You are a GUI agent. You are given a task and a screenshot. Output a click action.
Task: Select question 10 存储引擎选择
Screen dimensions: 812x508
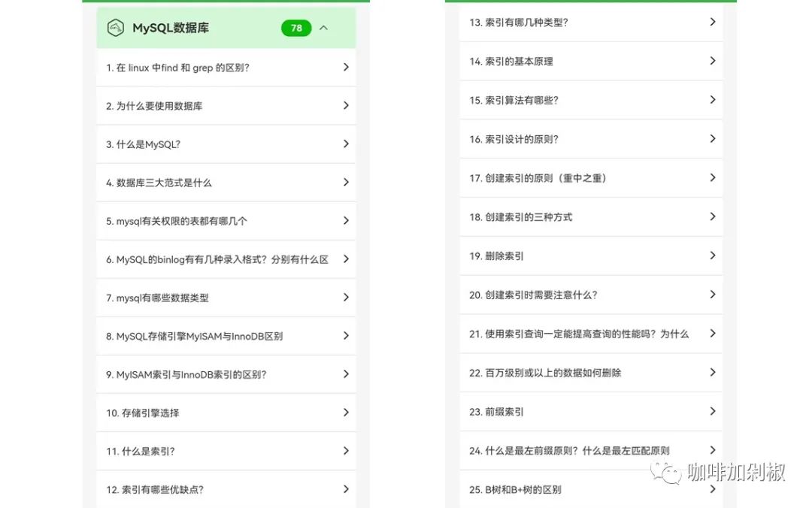(x=226, y=413)
